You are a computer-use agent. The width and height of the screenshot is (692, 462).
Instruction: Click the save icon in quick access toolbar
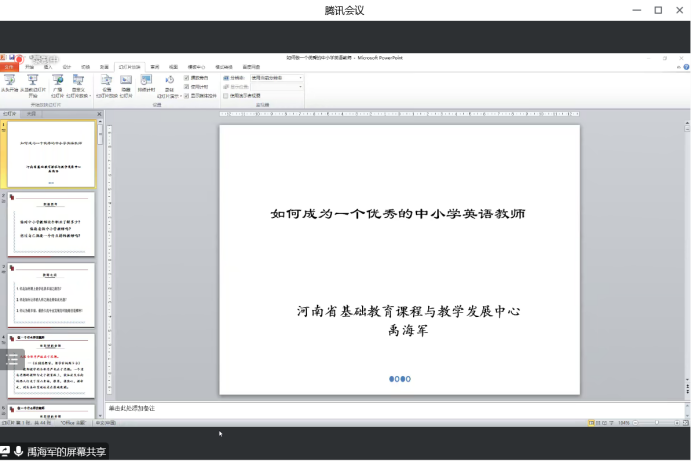(x=14, y=58)
